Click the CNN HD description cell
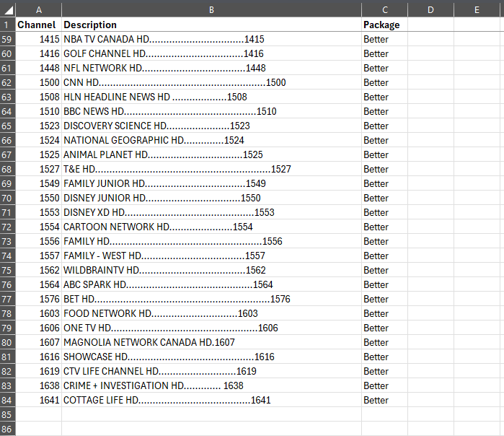504x436 pixels. [211, 82]
